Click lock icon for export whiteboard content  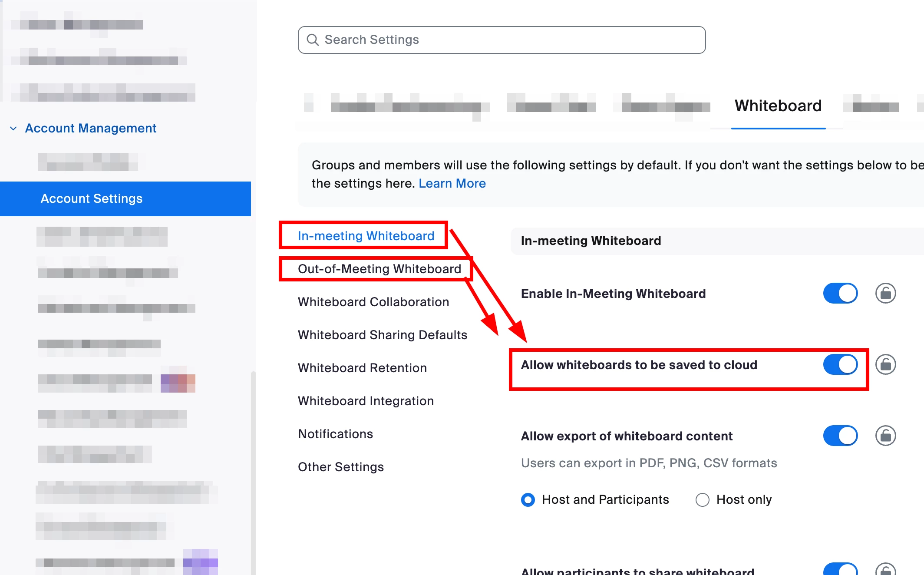tap(885, 436)
